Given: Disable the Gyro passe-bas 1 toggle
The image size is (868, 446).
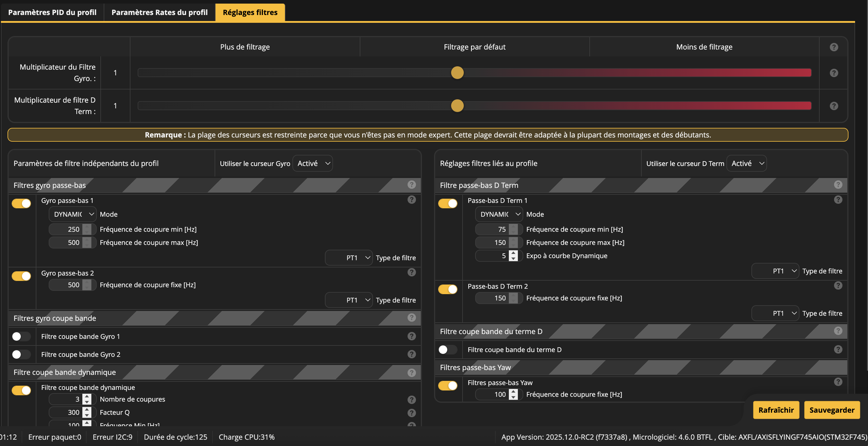Looking at the screenshot, I should click(21, 203).
